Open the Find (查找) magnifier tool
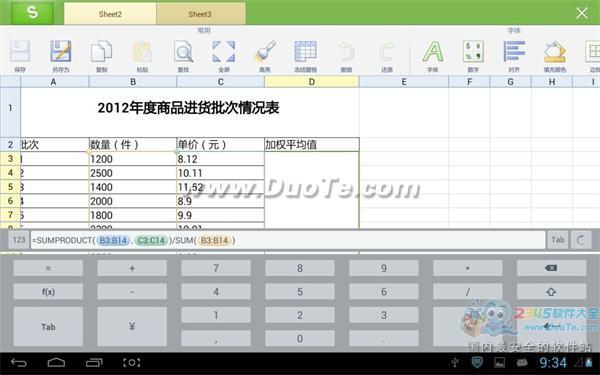The width and height of the screenshot is (600, 375). (x=183, y=55)
